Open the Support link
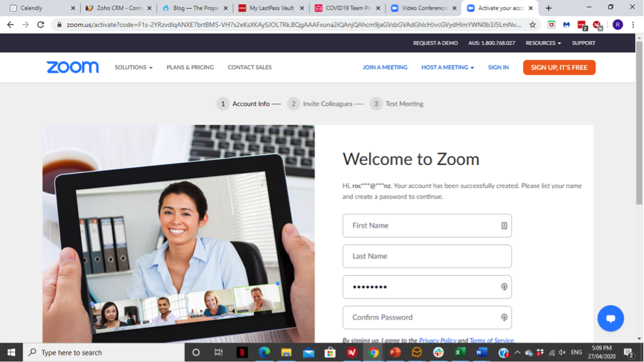 [x=583, y=42]
